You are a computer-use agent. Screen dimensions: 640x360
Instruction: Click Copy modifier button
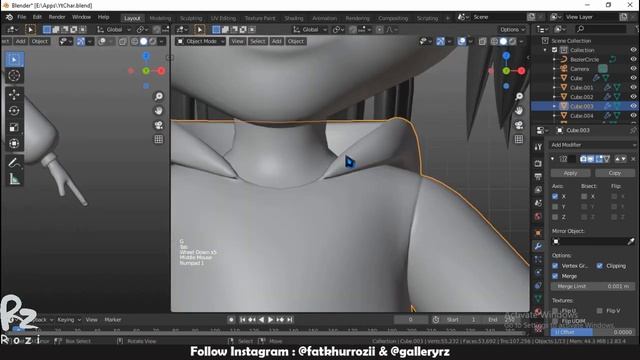coord(615,173)
